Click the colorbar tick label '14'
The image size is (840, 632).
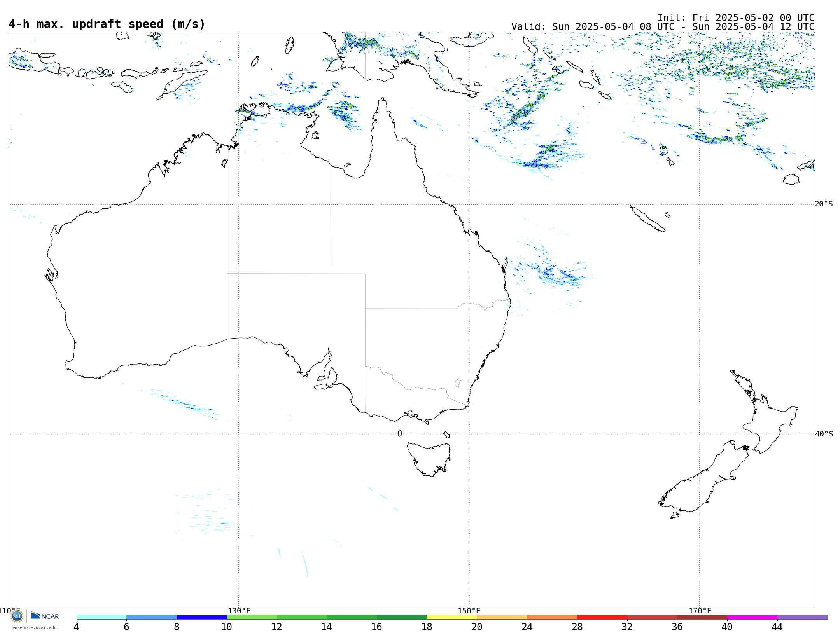[327, 627]
